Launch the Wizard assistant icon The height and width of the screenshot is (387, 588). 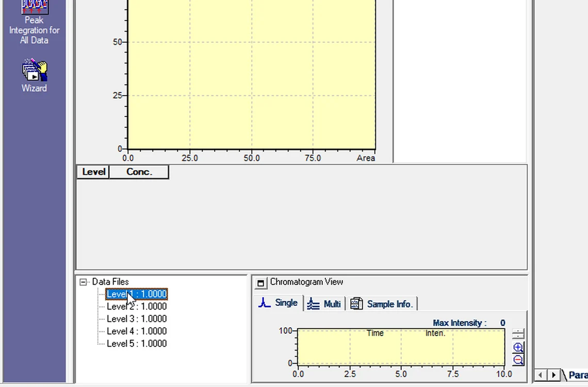[x=34, y=75]
